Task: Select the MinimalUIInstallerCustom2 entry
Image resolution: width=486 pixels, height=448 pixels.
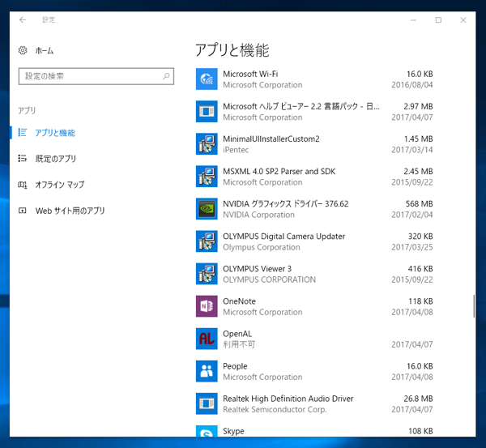Action: 271,139
